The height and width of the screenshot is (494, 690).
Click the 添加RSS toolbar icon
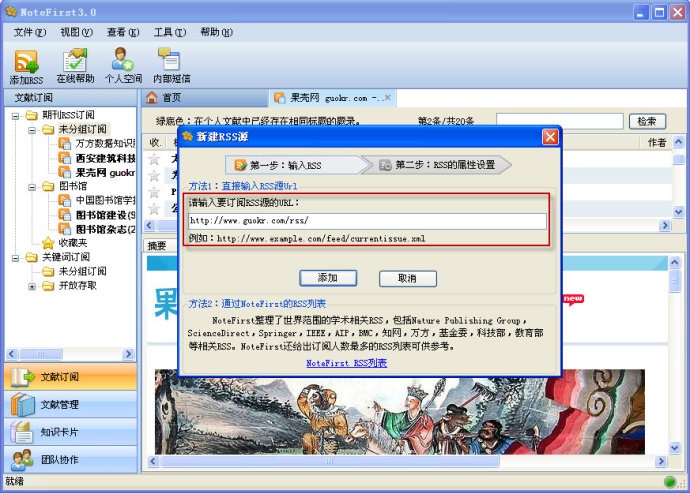26,66
